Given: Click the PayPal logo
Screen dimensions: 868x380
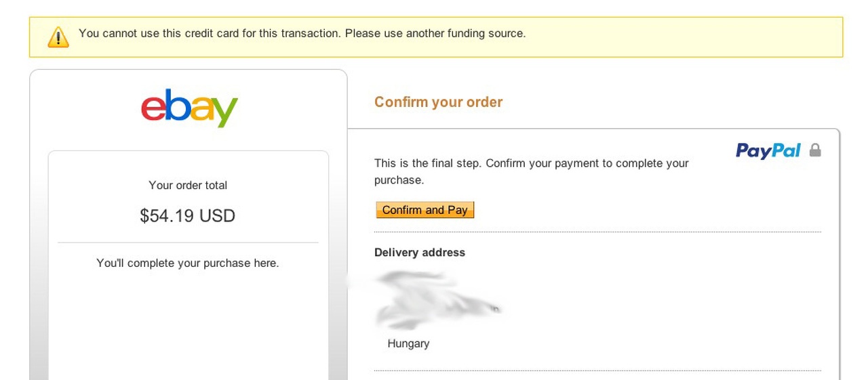Looking at the screenshot, I should pyautogui.click(x=768, y=150).
